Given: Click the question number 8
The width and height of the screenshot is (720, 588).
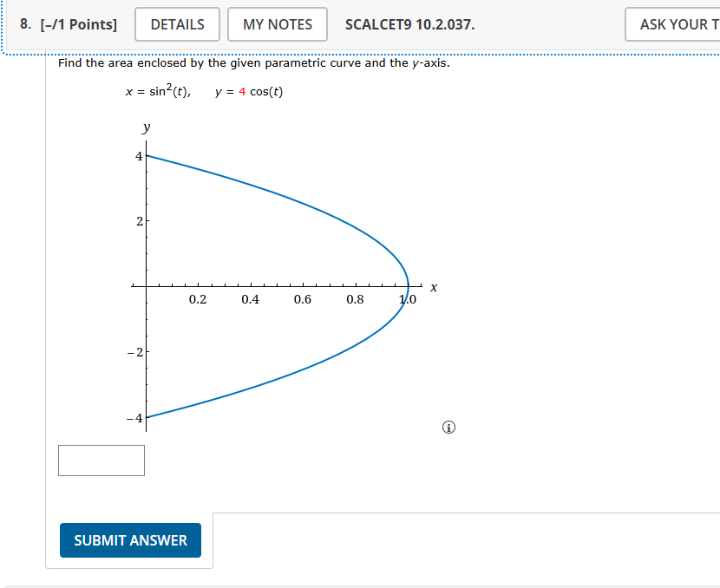Looking at the screenshot, I should coord(24,24).
